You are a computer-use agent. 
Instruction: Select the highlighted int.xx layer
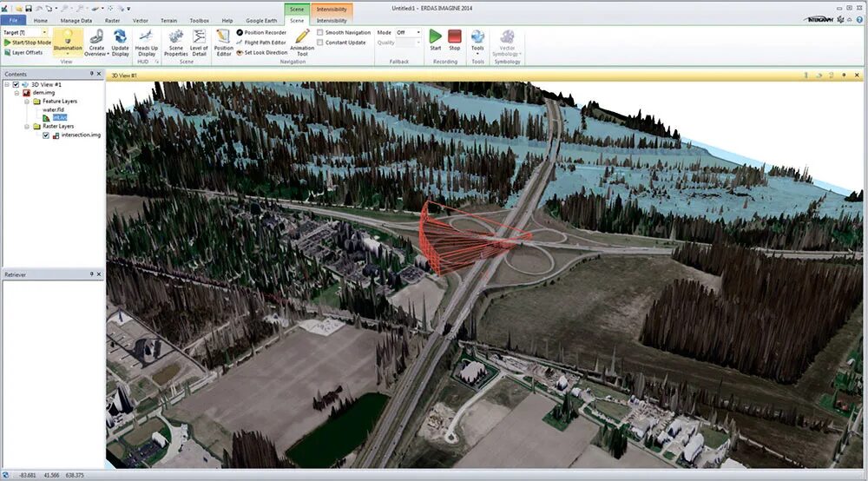(x=60, y=118)
